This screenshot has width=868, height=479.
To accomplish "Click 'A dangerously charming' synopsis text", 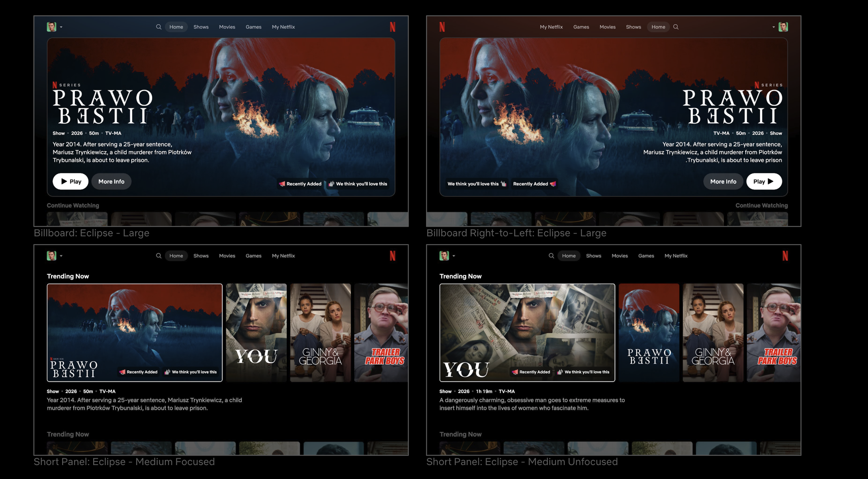I will click(532, 404).
